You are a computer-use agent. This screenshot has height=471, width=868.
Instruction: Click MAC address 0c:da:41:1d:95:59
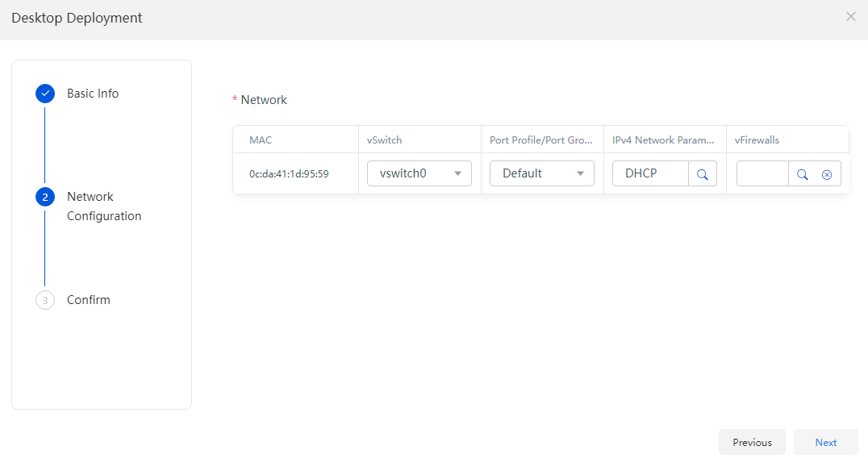289,173
